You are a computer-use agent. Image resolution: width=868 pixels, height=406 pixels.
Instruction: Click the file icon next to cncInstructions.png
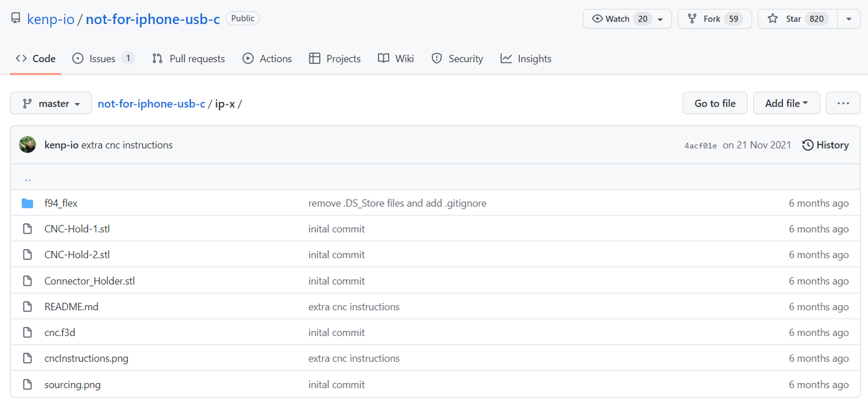click(27, 358)
